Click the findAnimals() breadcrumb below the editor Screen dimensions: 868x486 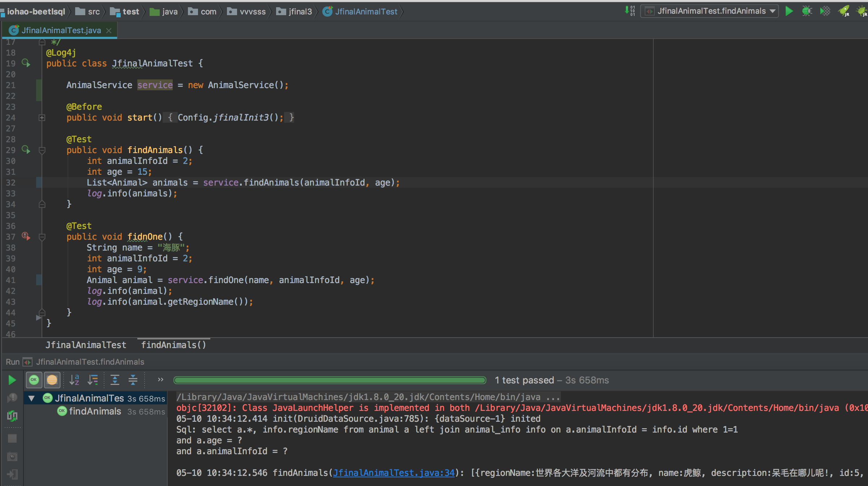point(173,345)
